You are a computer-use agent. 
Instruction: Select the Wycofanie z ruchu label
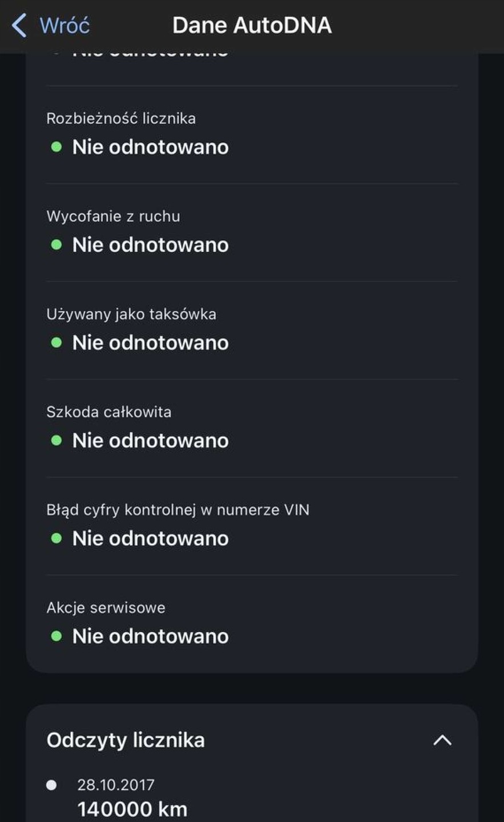113,216
